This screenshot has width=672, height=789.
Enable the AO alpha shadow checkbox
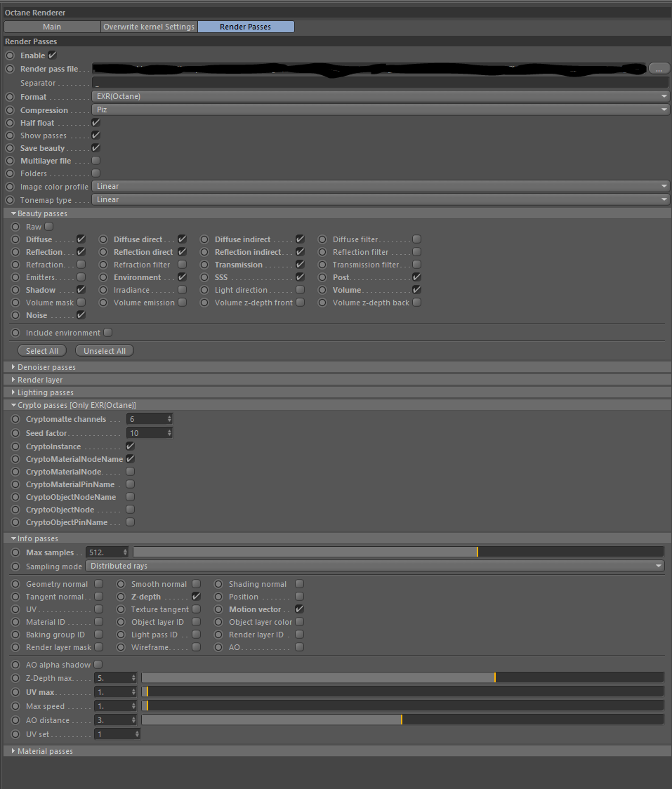coord(98,665)
